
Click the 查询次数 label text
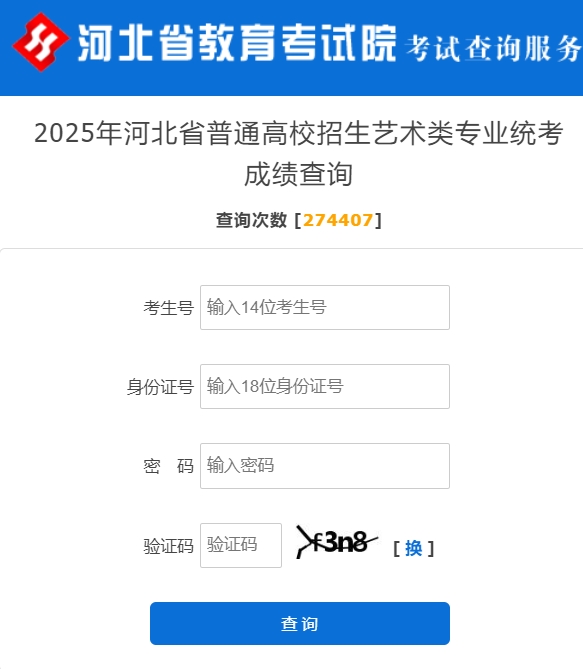tap(251, 220)
